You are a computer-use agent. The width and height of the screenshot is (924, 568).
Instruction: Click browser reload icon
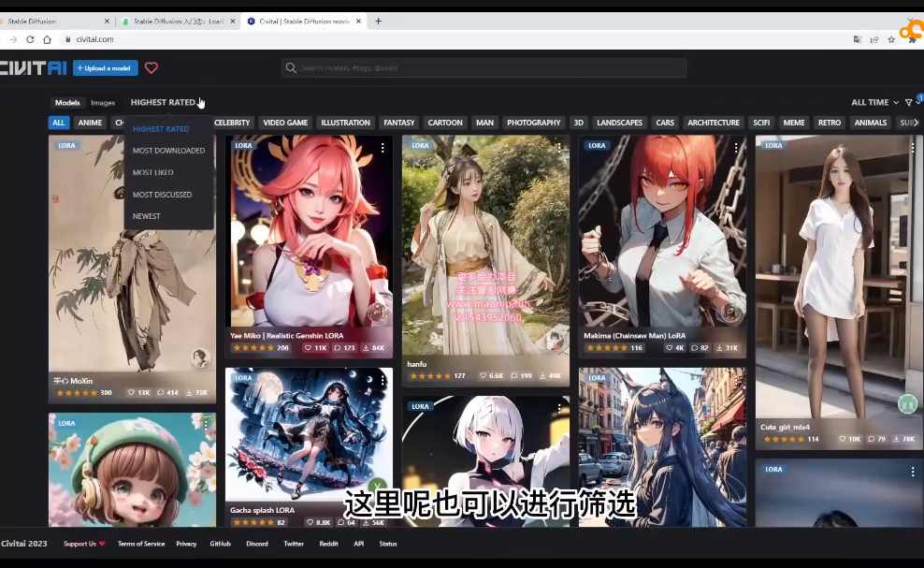[30, 39]
